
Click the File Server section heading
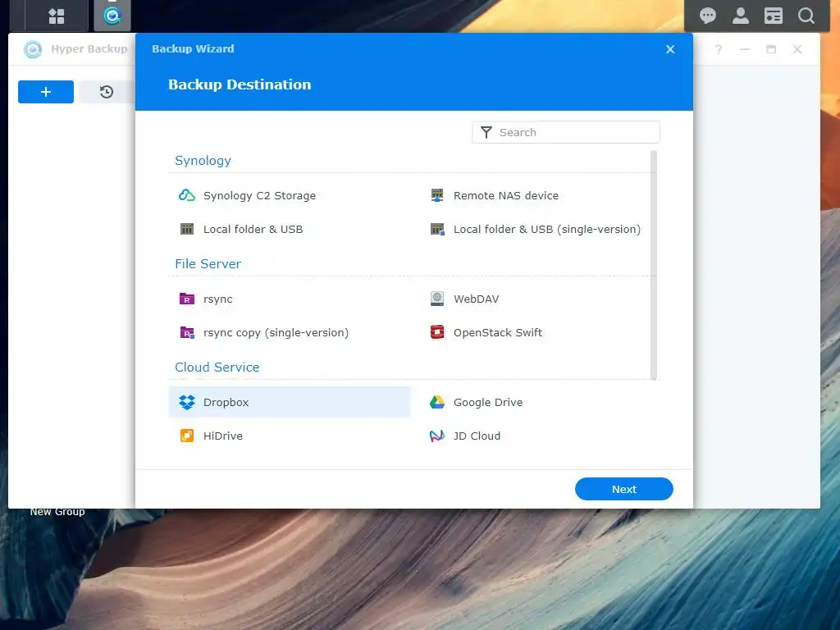pyautogui.click(x=208, y=263)
